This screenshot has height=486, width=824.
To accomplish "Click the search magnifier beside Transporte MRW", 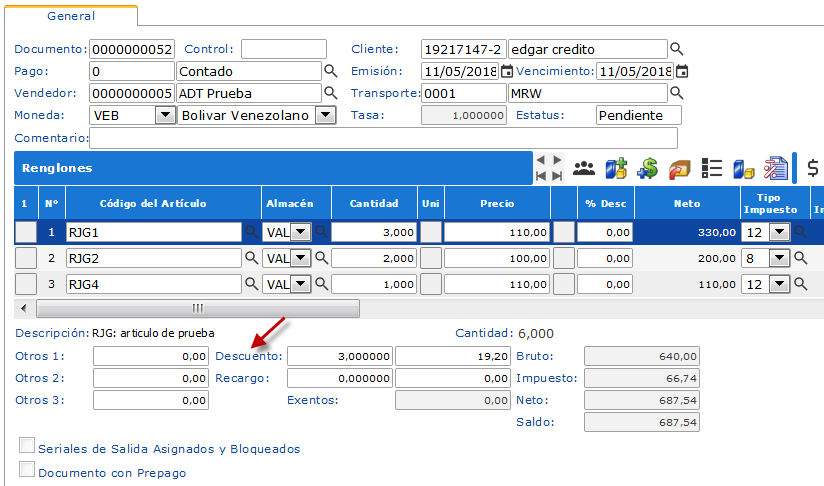I will pyautogui.click(x=677, y=93).
